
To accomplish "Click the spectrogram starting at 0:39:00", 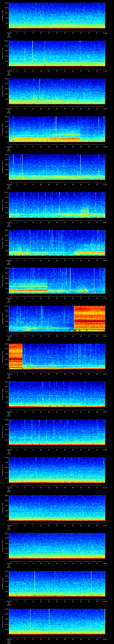I will tap(57, 394).
